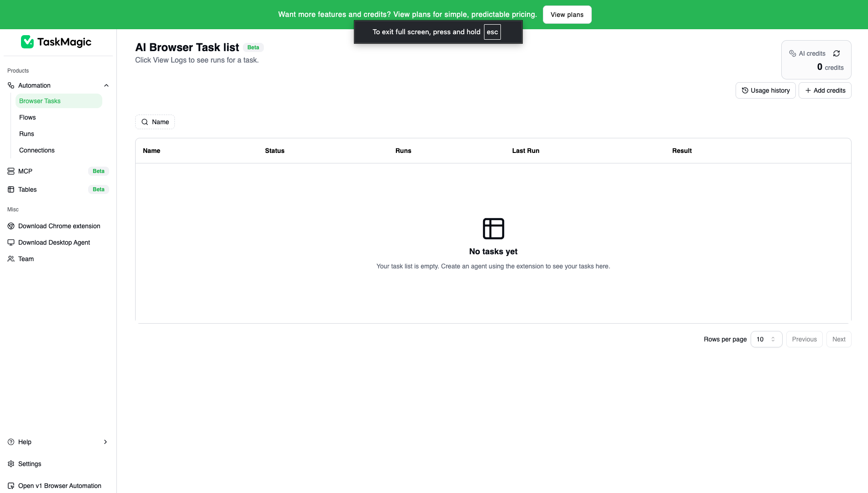Click the Open v1 Browser Automation icon

tap(11, 486)
